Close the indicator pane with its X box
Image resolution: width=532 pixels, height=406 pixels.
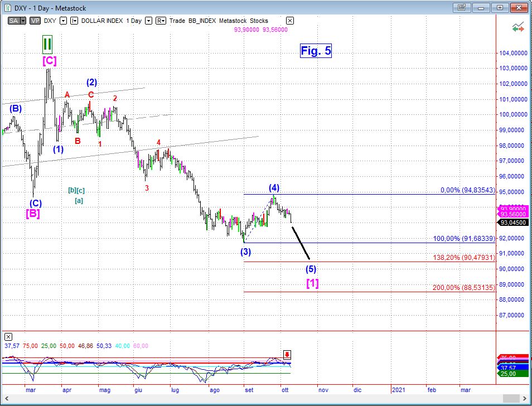[x=8, y=337]
